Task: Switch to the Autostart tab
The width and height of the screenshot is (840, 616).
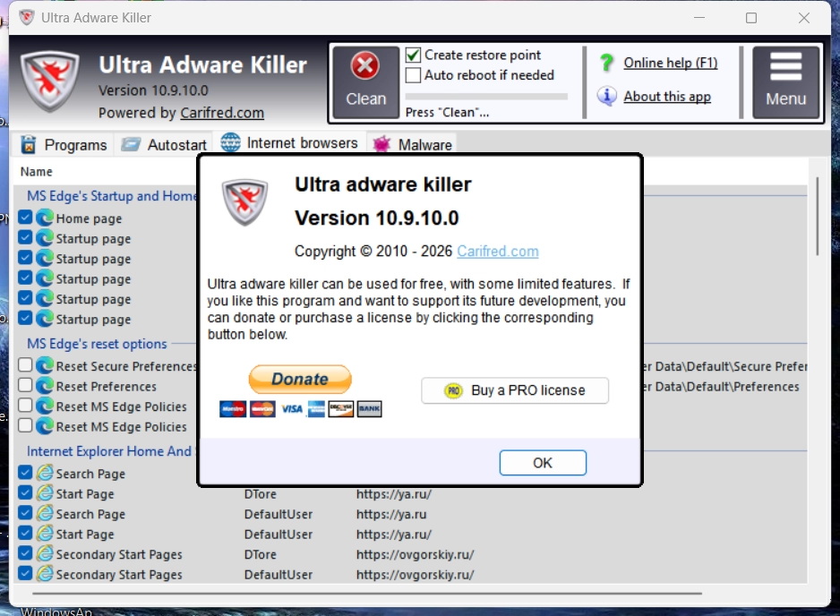Action: coord(163,145)
